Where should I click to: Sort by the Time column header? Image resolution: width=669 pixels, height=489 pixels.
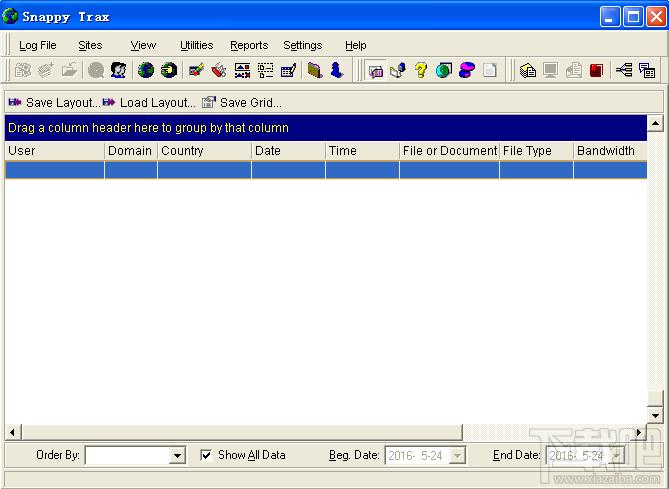(362, 151)
